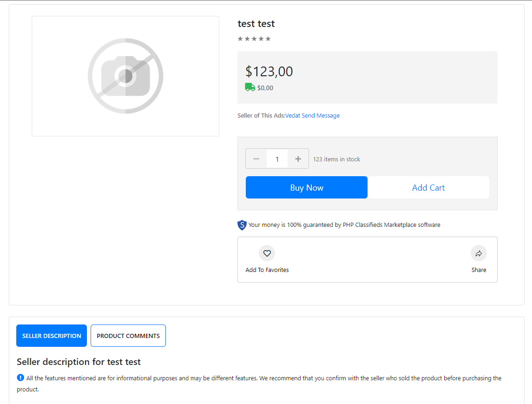Click the no-photo camera placeholder image

(x=125, y=76)
